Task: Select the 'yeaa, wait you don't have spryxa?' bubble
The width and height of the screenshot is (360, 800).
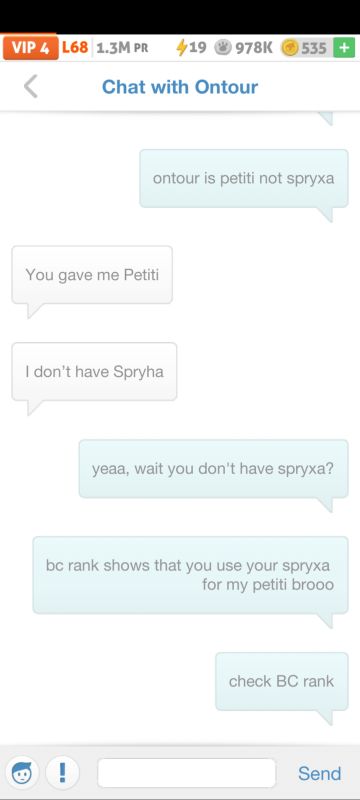Action: click(x=214, y=468)
